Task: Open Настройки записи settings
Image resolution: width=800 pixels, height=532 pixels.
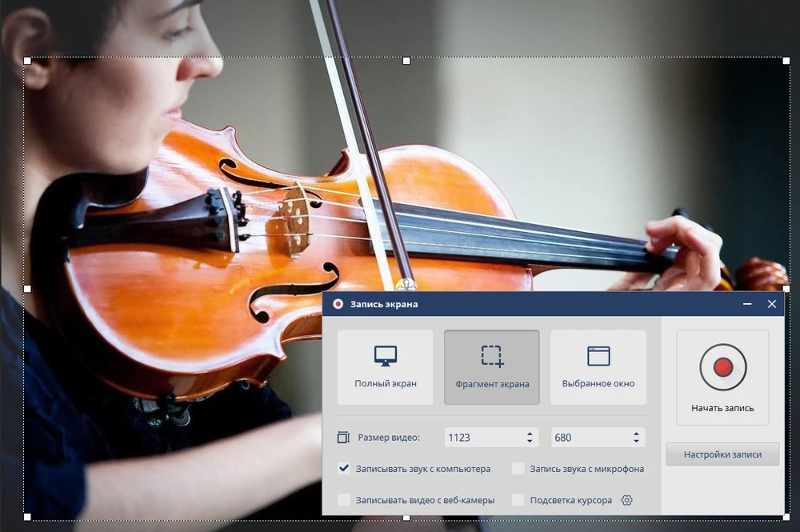Action: pyautogui.click(x=722, y=454)
